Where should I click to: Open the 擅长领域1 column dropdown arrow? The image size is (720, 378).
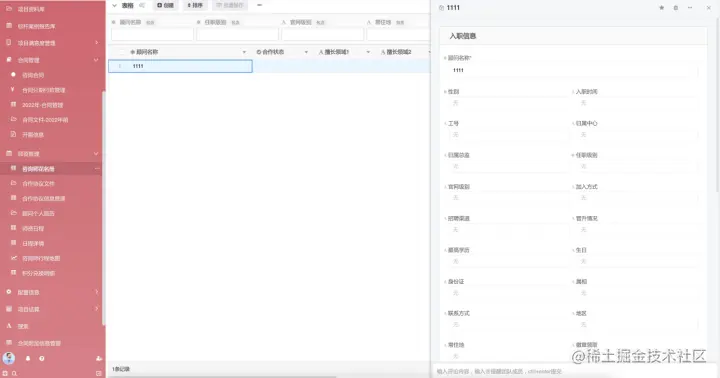pos(368,52)
